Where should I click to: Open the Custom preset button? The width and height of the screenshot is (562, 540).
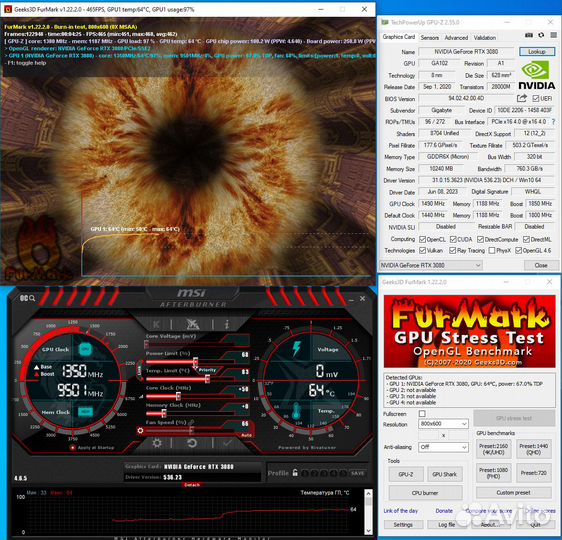(513, 493)
